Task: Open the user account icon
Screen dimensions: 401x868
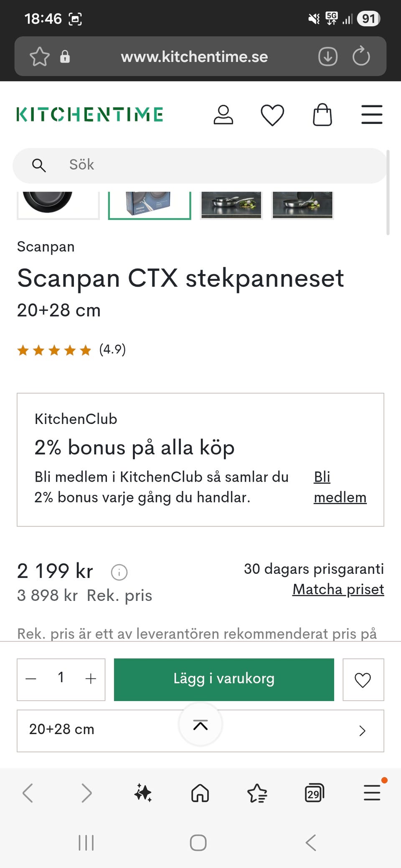Action: pyautogui.click(x=223, y=115)
